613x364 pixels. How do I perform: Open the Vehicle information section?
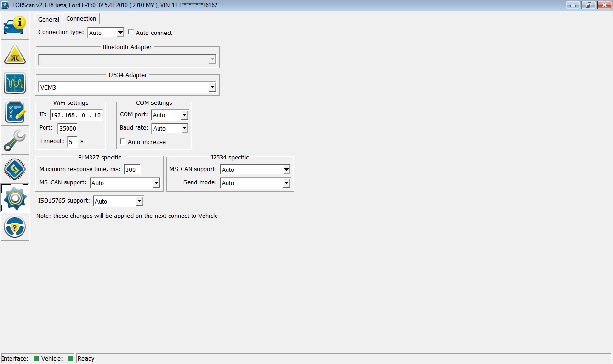coord(15,25)
